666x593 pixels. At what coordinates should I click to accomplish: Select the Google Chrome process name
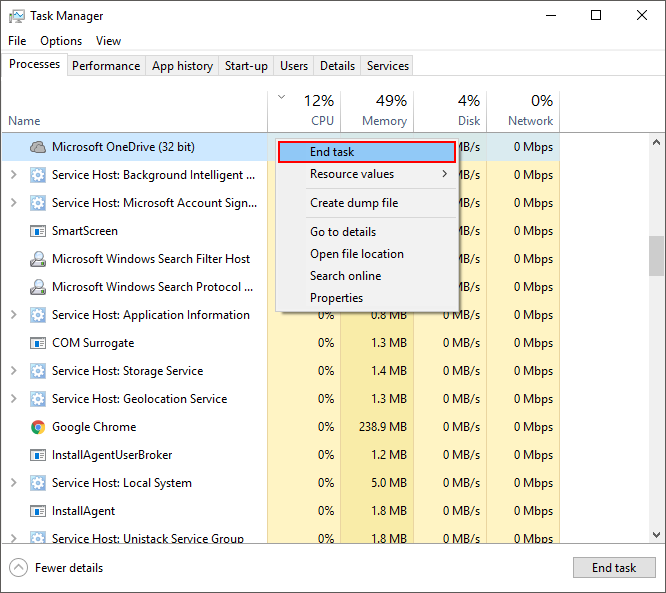(x=94, y=427)
